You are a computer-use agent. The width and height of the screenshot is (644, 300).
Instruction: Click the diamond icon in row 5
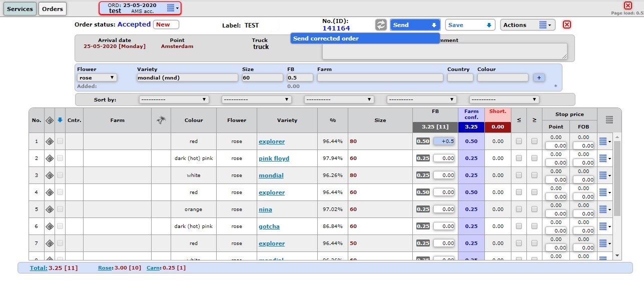(x=50, y=209)
